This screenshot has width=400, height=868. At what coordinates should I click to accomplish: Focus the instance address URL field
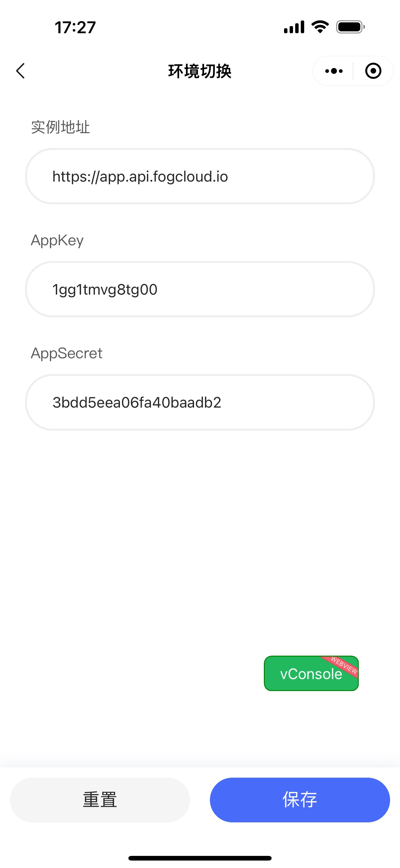[200, 176]
